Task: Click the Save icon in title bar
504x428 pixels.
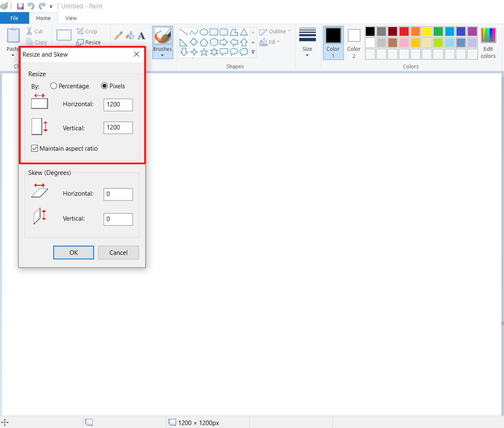Action: [x=20, y=6]
